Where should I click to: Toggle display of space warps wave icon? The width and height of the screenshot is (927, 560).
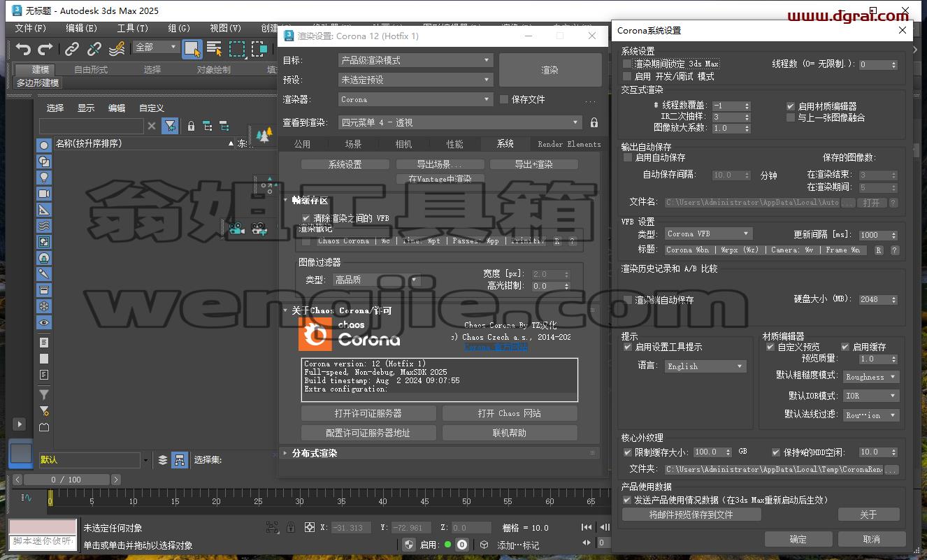click(44, 226)
